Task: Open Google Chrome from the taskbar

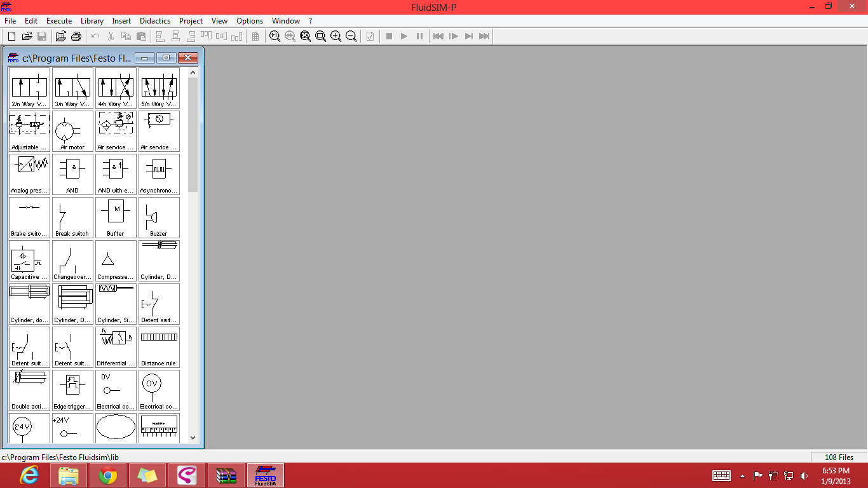Action: (x=108, y=475)
